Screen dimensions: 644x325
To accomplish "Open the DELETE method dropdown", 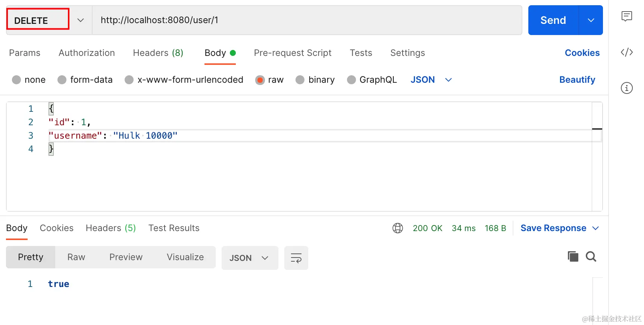I will pos(80,20).
